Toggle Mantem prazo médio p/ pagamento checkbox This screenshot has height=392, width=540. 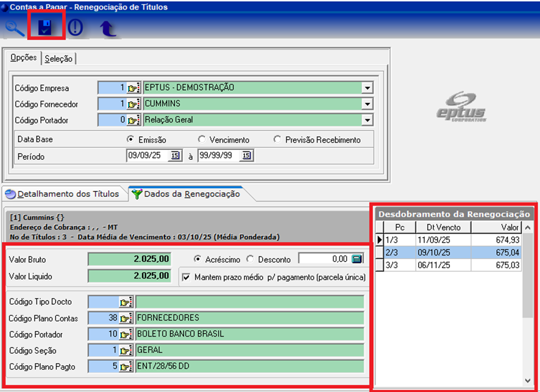coord(188,277)
